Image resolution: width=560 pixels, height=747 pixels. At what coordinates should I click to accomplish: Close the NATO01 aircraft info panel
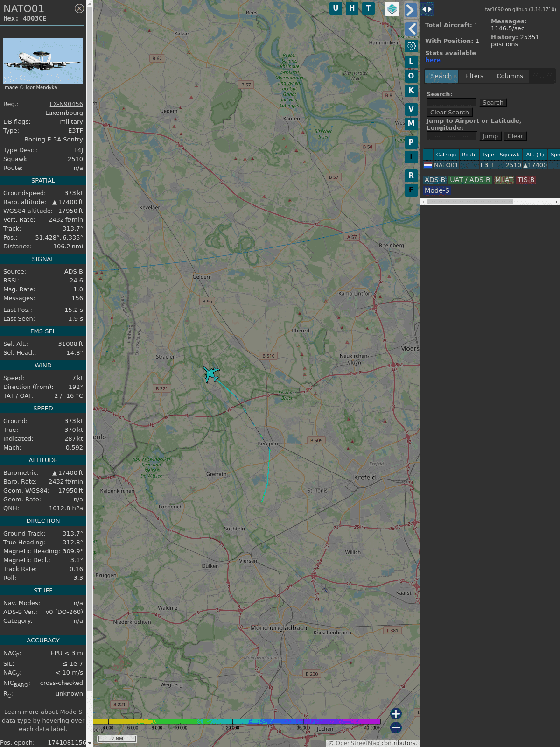pyautogui.click(x=79, y=8)
